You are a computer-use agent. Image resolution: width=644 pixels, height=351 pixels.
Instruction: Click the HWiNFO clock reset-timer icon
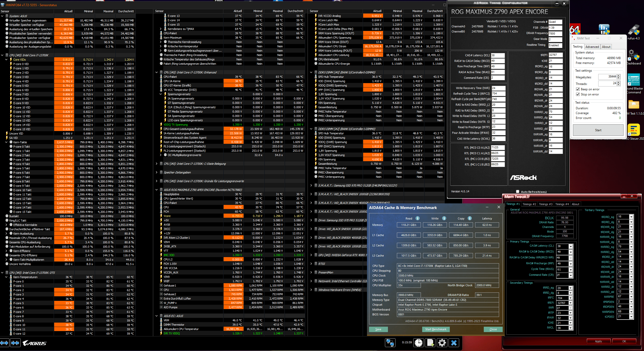click(x=419, y=343)
